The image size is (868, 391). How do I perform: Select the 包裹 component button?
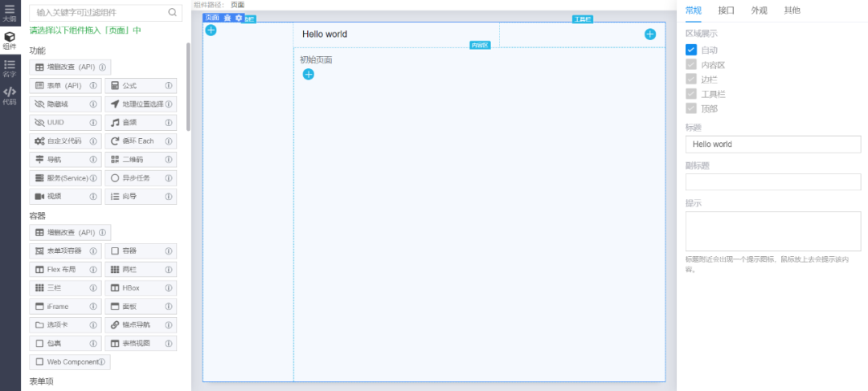(65, 344)
